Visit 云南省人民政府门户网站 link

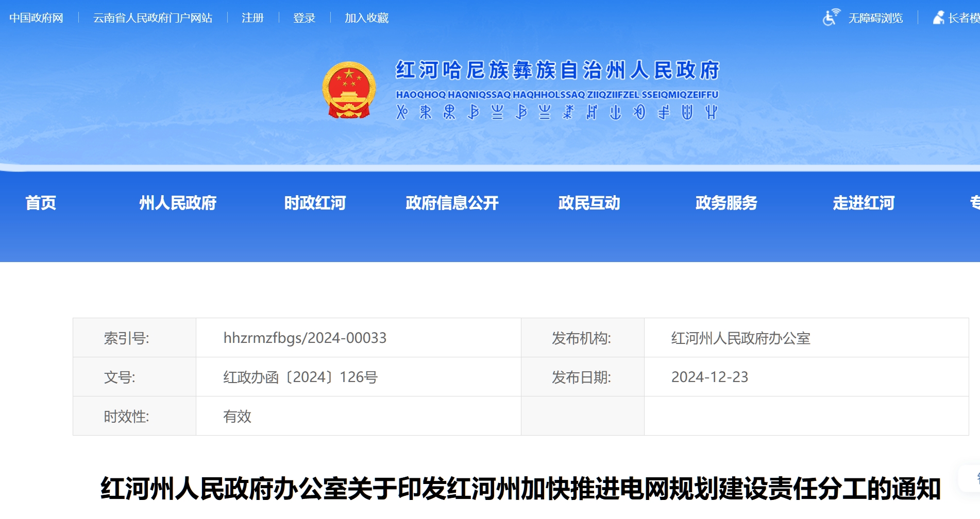pyautogui.click(x=153, y=18)
